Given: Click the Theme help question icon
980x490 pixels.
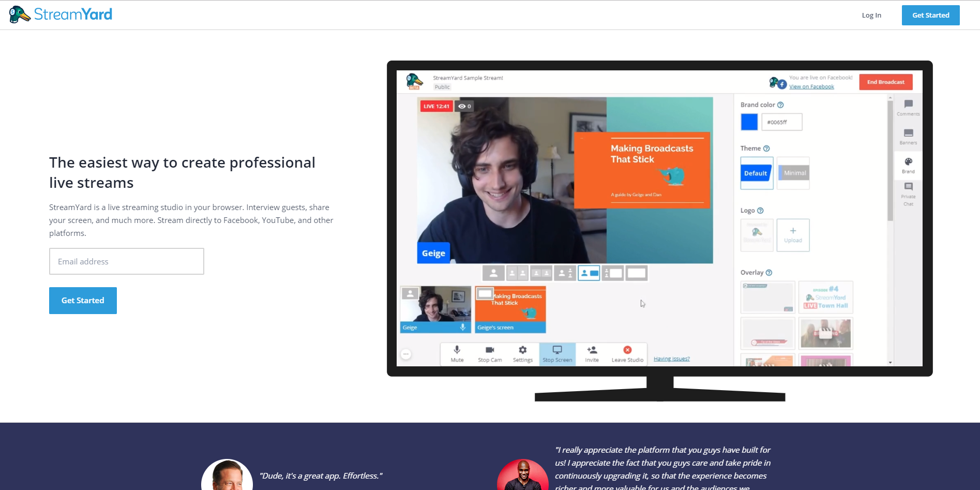Looking at the screenshot, I should click(766, 149).
